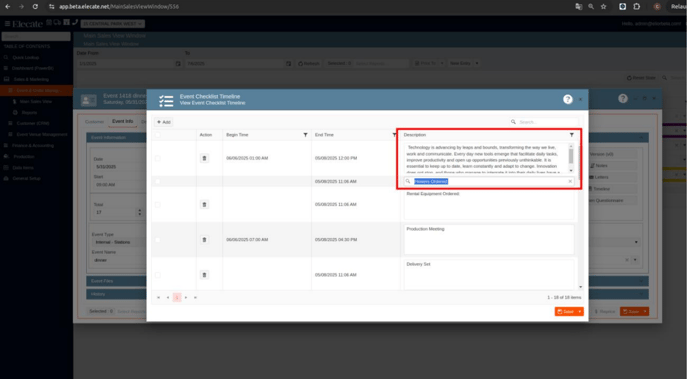Click the Flowers Ordered description field

click(489, 181)
